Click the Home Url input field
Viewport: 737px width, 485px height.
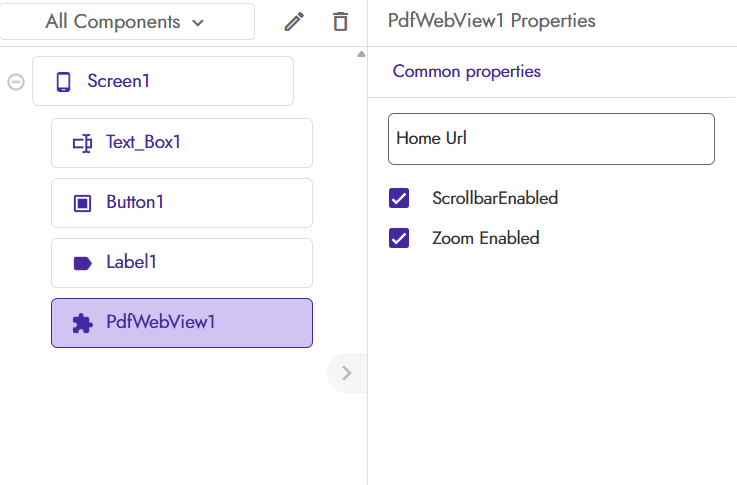[x=551, y=139]
